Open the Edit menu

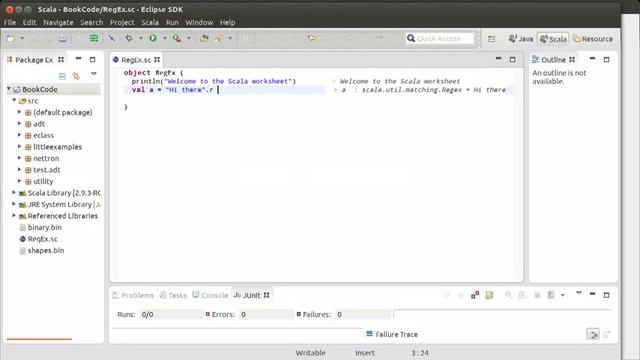[x=29, y=22]
